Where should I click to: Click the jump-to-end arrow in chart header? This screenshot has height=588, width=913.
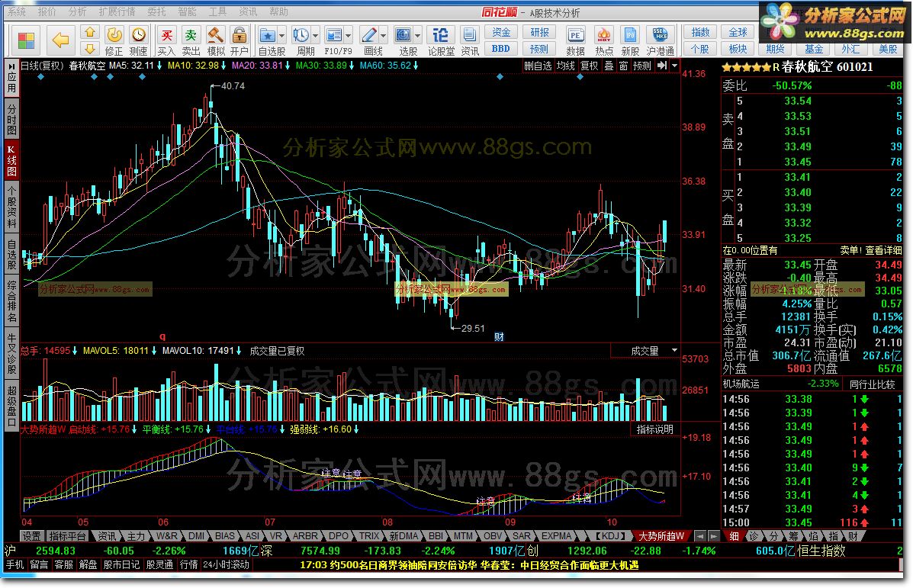coord(662,66)
